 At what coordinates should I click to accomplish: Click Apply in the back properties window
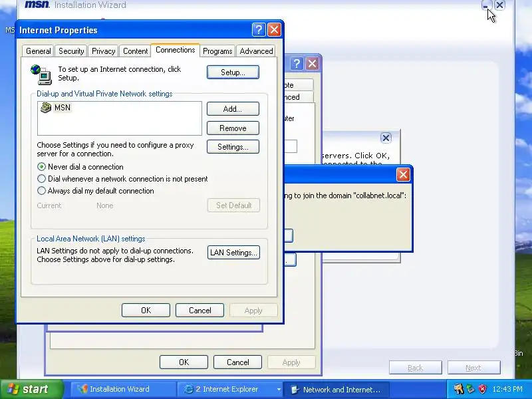[x=291, y=362]
